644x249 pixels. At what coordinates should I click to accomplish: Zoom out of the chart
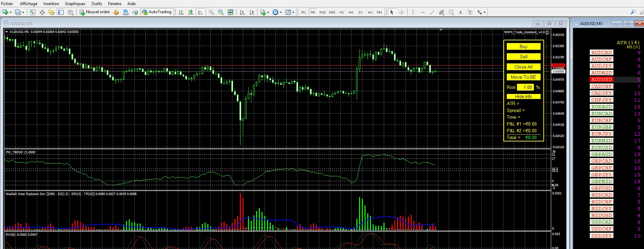click(221, 12)
